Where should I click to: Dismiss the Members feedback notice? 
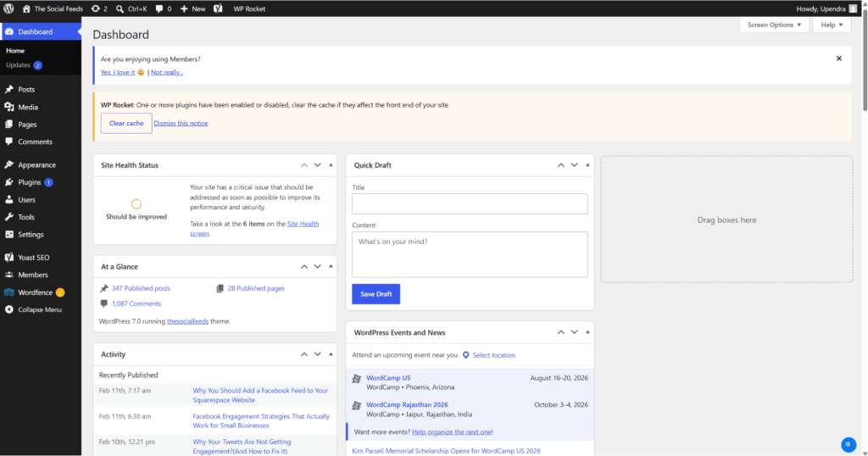pos(838,58)
